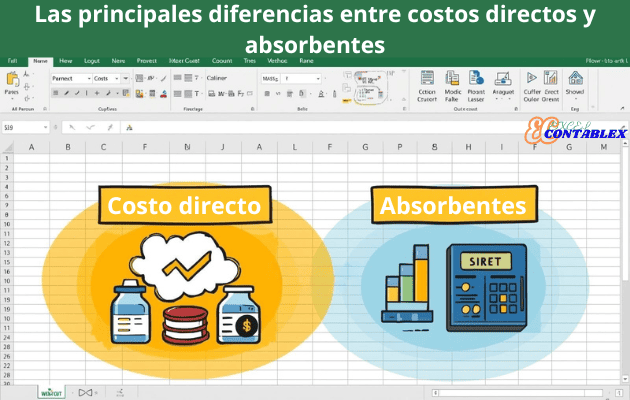Click the blue calculator illustration
Screen dimensions: 630x400
[485, 284]
